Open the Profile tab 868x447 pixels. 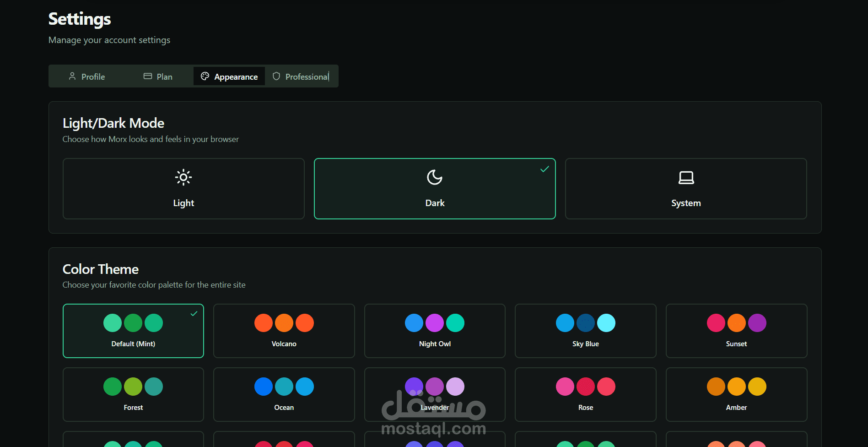(x=87, y=76)
